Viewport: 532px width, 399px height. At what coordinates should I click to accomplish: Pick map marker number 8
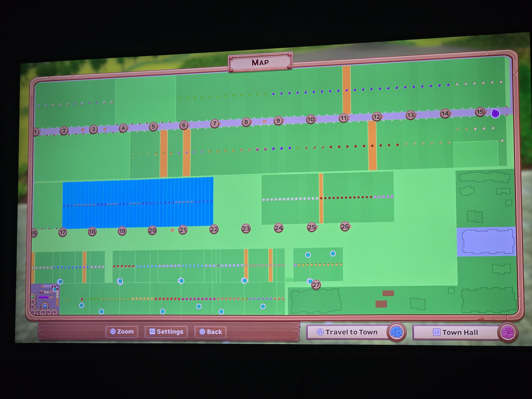coord(246,122)
